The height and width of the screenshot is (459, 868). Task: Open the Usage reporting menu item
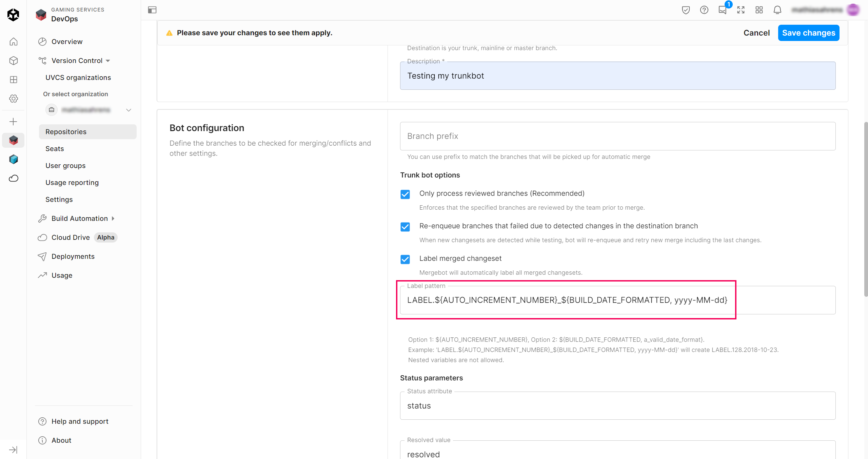(72, 183)
